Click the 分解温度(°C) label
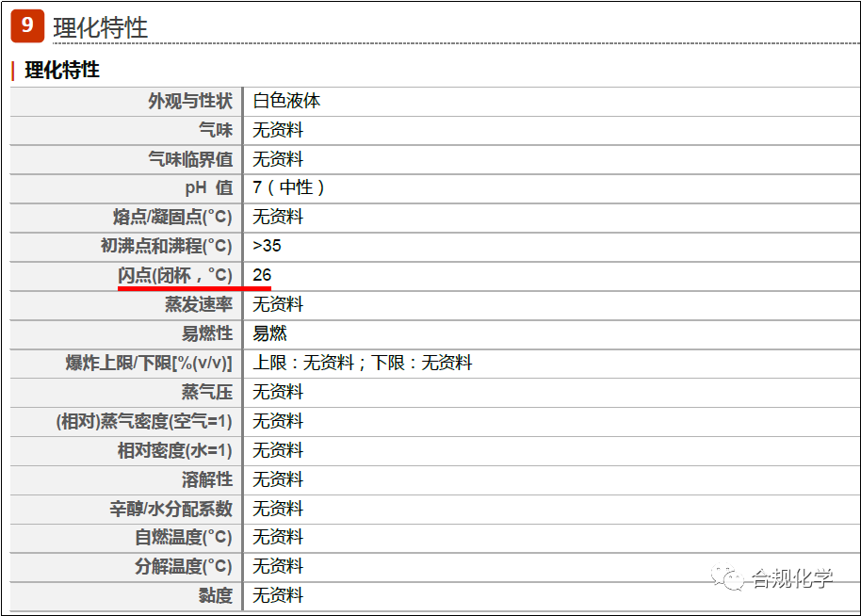 coord(184,566)
